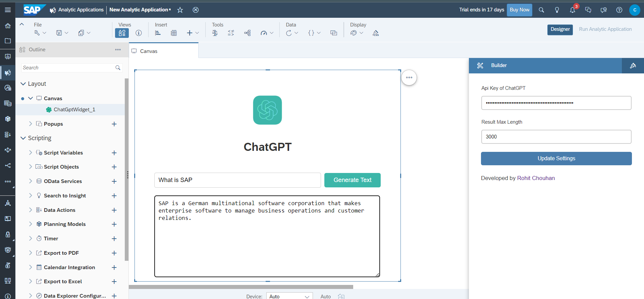
Task: Select Data Actions tree item
Action: click(59, 210)
